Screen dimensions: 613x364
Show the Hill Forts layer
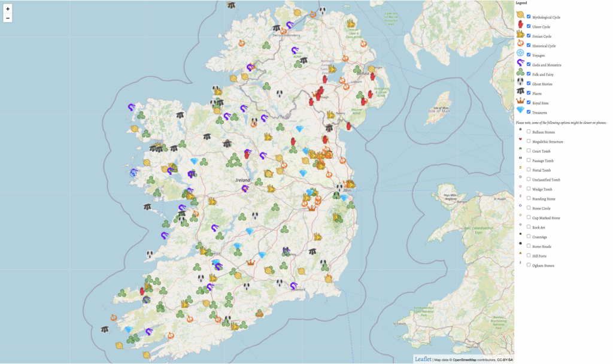[529, 255]
